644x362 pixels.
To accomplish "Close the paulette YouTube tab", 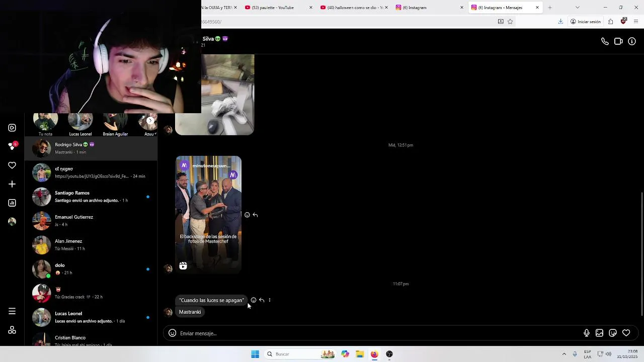I will (x=310, y=8).
